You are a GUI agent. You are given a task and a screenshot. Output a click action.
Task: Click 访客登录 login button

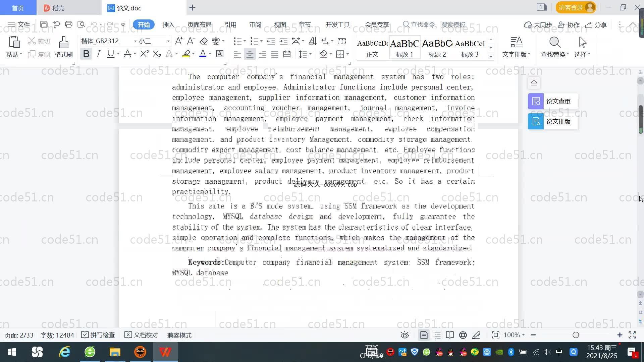(x=576, y=7)
